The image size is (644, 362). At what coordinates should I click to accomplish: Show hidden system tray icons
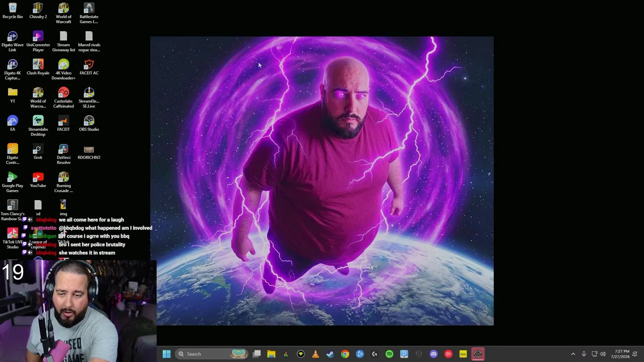573,354
